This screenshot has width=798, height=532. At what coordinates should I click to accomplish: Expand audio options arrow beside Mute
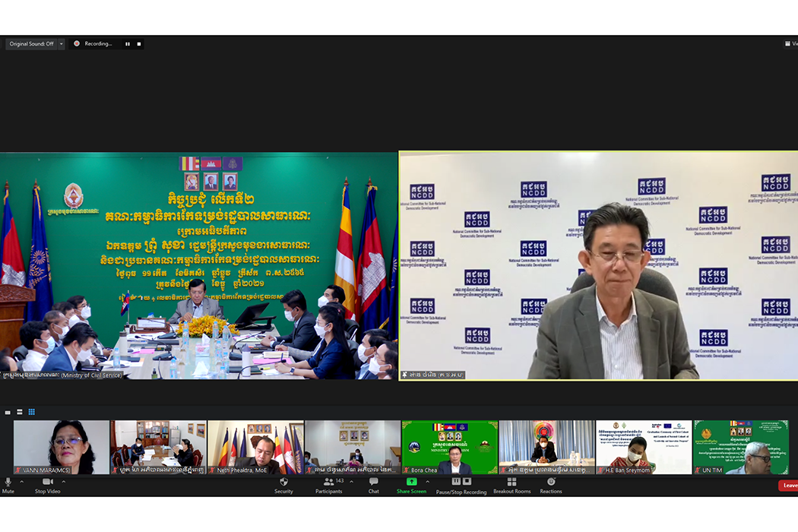click(x=21, y=482)
